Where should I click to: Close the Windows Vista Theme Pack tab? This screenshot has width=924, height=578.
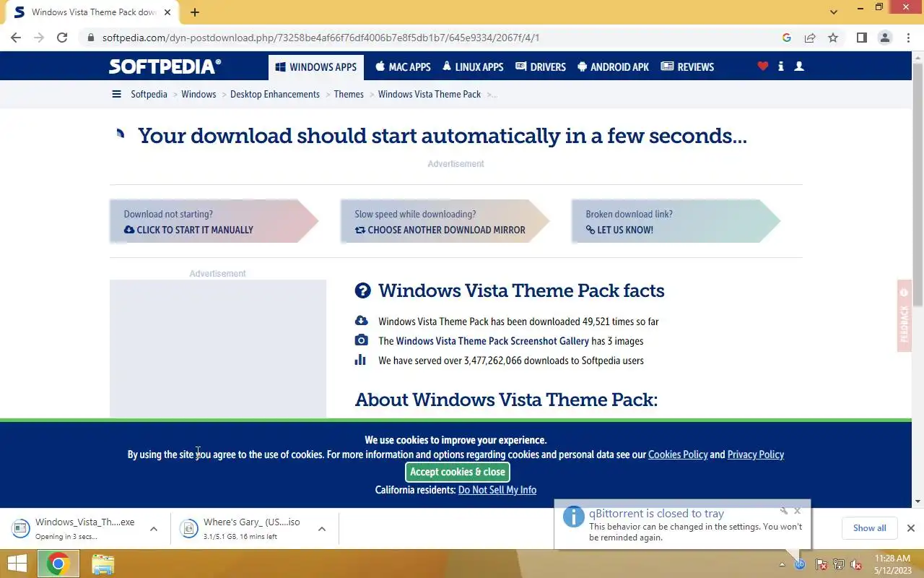click(x=167, y=12)
